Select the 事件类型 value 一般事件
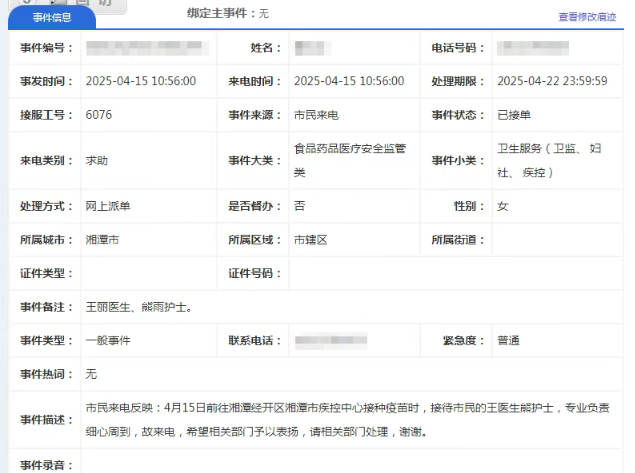The height and width of the screenshot is (473, 635). coord(108,341)
